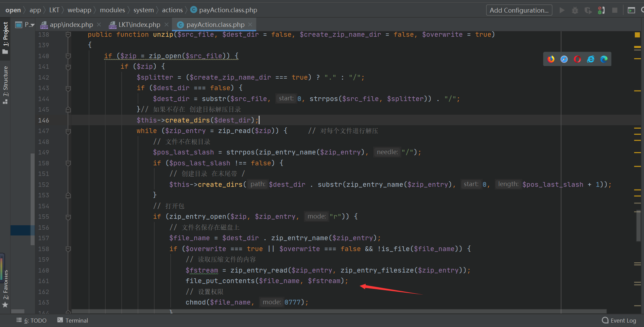The image size is (644, 327).
Task: Click 'app' breadcrumb
Action: pyautogui.click(x=35, y=10)
